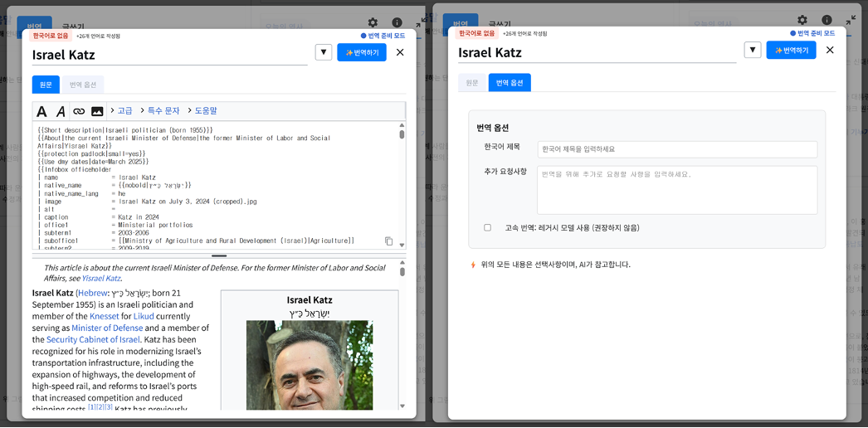Open Yisrael Katz link in preview
Image resolution: width=868 pixels, height=428 pixels.
coord(102,278)
